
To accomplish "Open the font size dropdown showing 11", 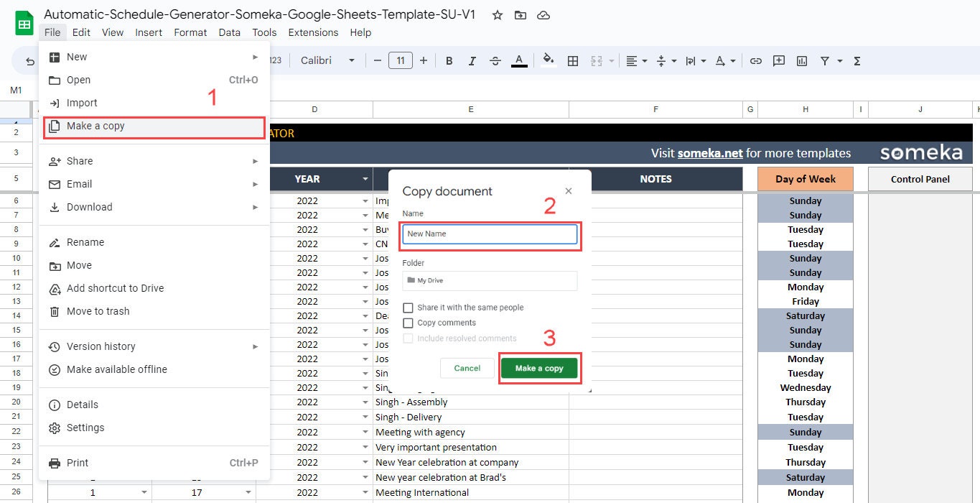I will (401, 60).
